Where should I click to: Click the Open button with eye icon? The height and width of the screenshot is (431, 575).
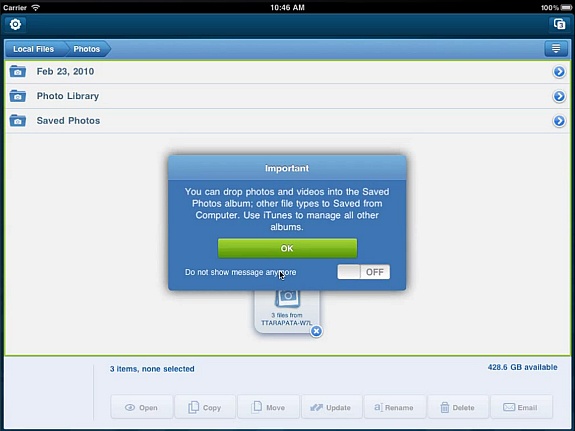click(x=142, y=407)
